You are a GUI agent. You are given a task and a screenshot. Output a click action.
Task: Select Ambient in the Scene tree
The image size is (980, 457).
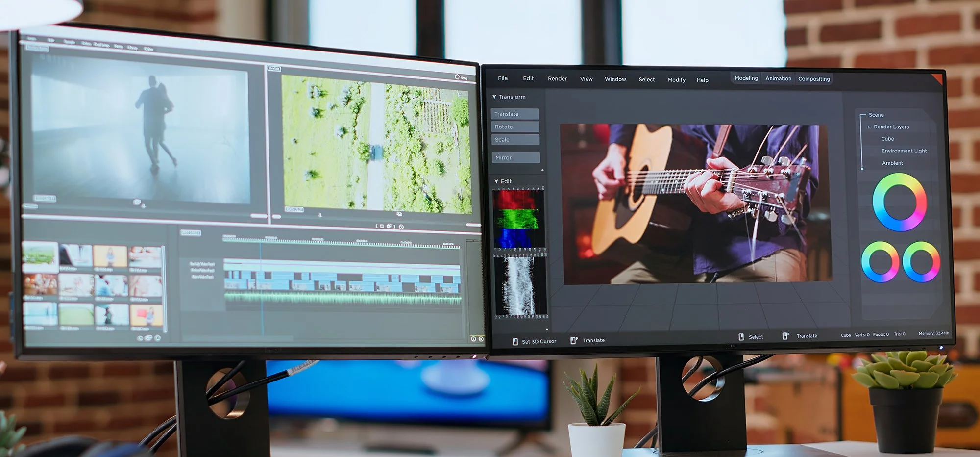[892, 163]
